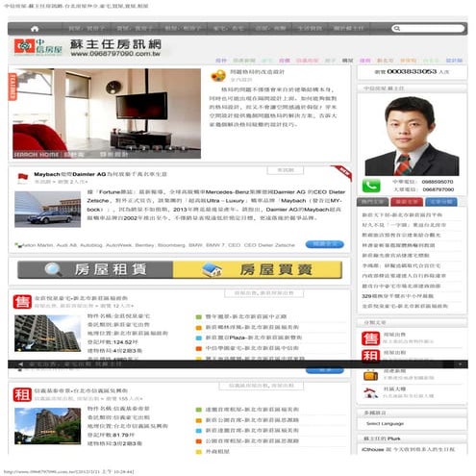476x476 pixels.
Task: Go to the home icon in navigation bar
Action: 35,29
